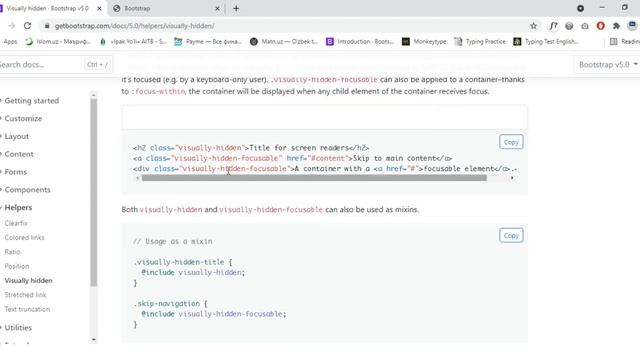Viewport: 640px width, 360px height.
Task: Open the extensions puzzle icon
Action: (x=616, y=26)
